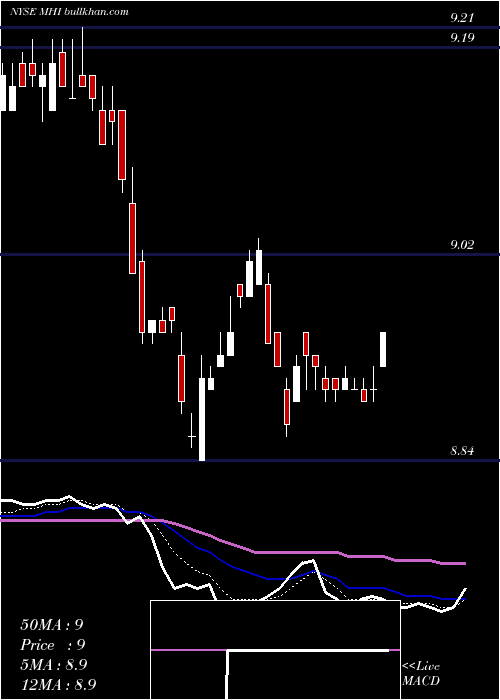Click the 9.02 price level label
The height and width of the screenshot is (700, 500).
tap(462, 245)
